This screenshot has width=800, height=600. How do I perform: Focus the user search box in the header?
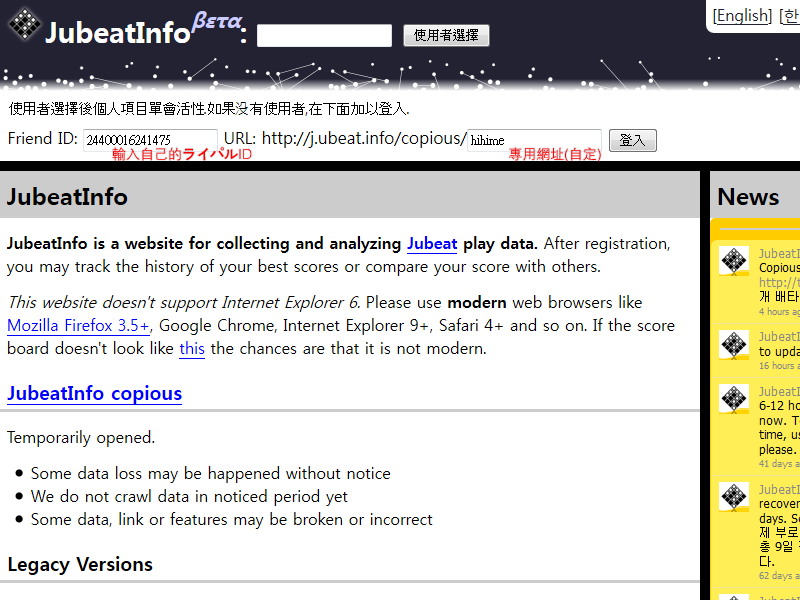[324, 36]
